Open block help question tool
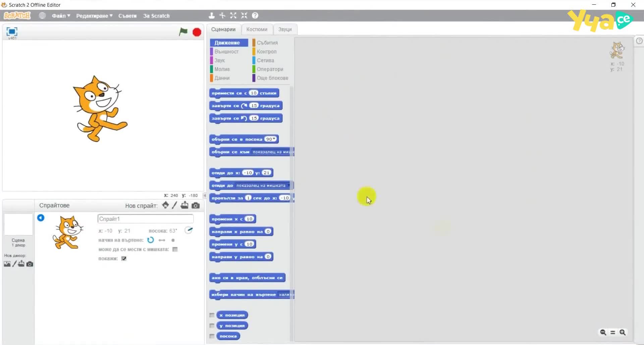Viewport: 644px width, 345px height. (255, 15)
